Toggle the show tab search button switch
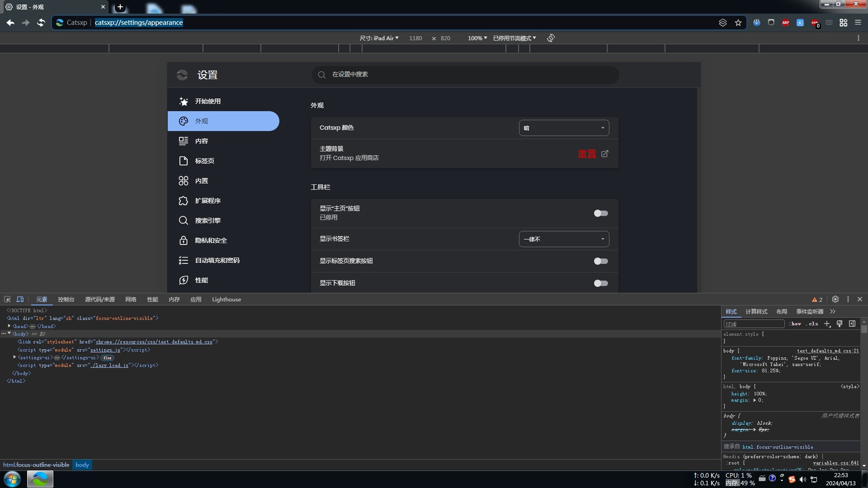Image resolution: width=868 pixels, height=488 pixels. (601, 261)
